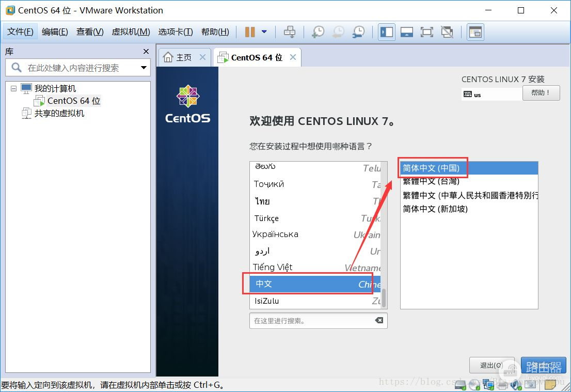
Task: Open the snapshot manager icon
Action: 358,32
